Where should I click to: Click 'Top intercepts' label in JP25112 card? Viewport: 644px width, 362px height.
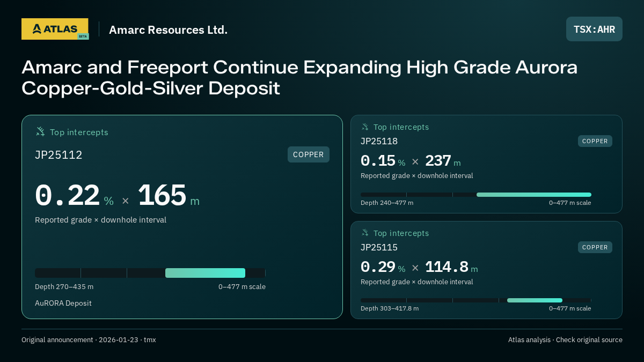[79, 132]
